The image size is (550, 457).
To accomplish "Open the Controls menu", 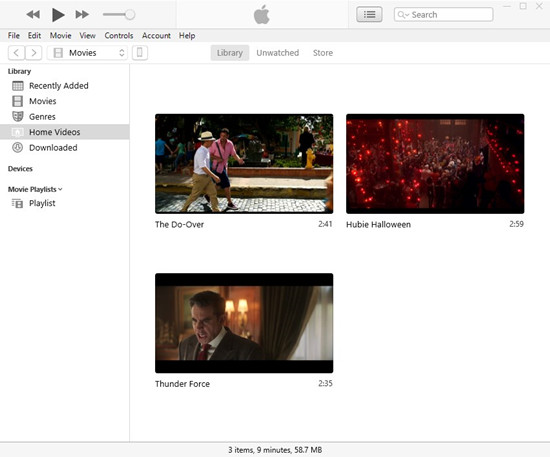I will coord(119,35).
